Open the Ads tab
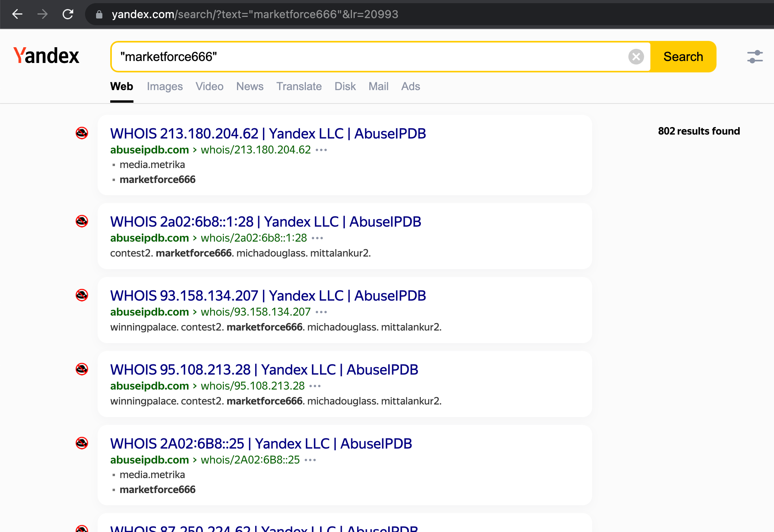 tap(411, 86)
